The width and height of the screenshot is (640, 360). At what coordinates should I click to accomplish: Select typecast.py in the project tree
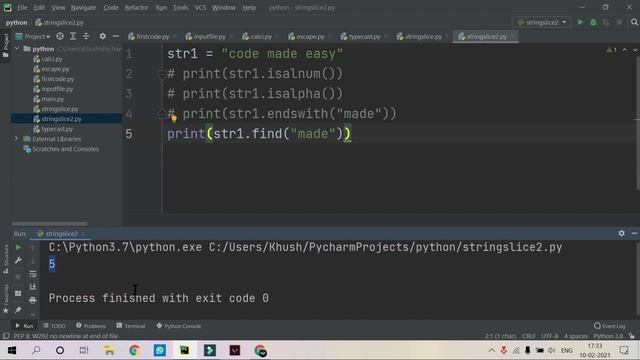(x=57, y=129)
